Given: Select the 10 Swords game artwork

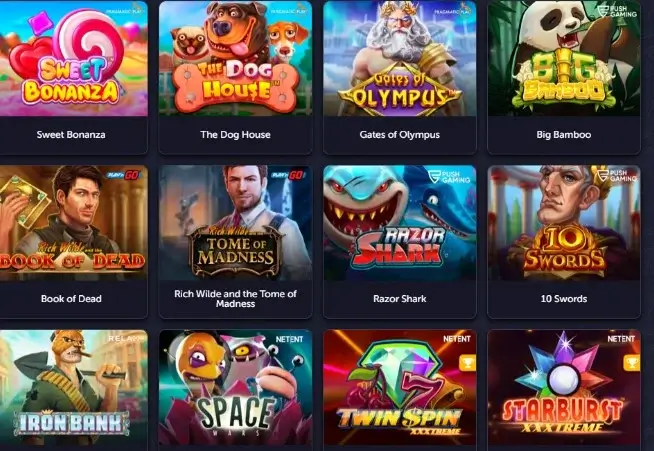Looking at the screenshot, I should coord(564,223).
